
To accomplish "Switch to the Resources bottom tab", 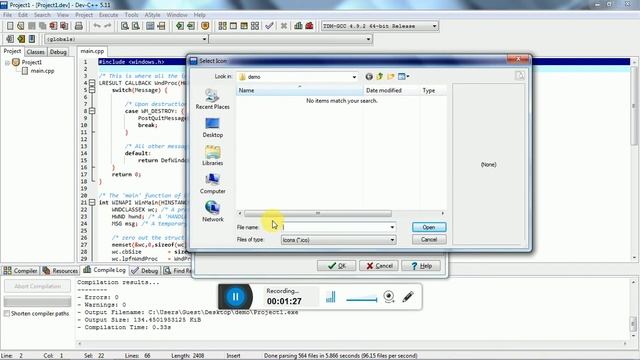I will coord(60,271).
